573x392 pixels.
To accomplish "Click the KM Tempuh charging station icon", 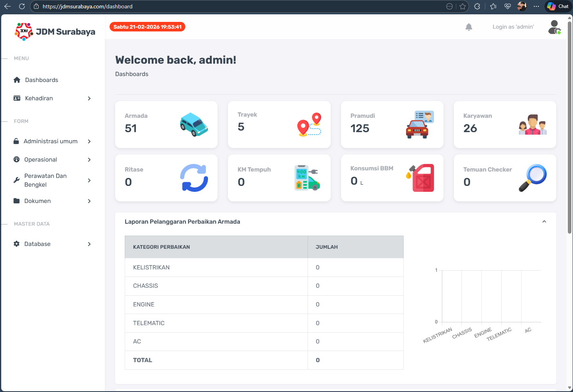I will (x=307, y=178).
